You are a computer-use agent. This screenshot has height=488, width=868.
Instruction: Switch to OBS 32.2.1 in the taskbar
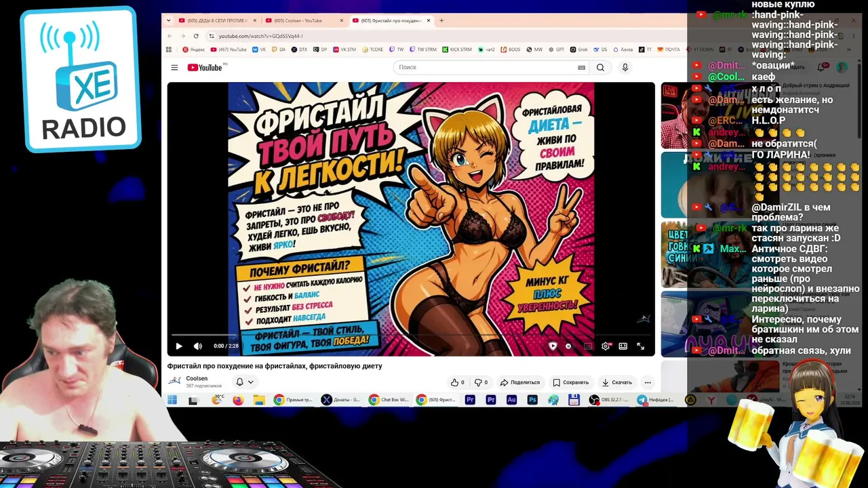[x=610, y=400]
